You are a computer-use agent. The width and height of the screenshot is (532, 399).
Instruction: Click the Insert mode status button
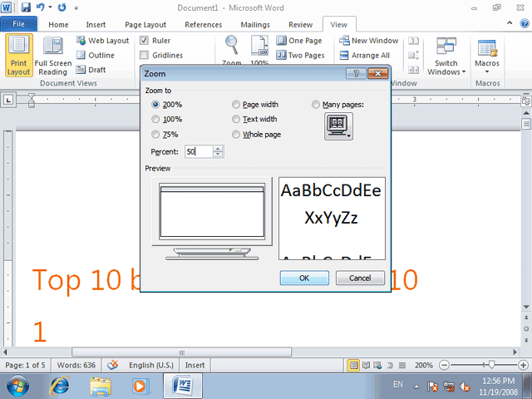pos(195,366)
